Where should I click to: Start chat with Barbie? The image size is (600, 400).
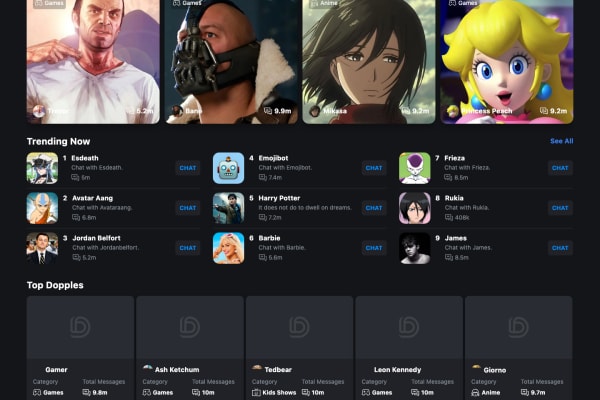pyautogui.click(x=374, y=248)
